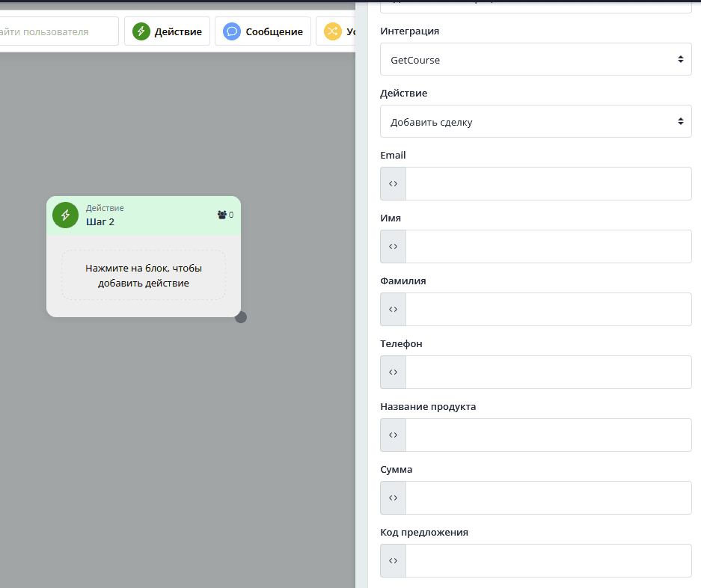Click into the Email text field
Image resolution: width=701 pixels, height=588 pixels.
[x=548, y=183]
